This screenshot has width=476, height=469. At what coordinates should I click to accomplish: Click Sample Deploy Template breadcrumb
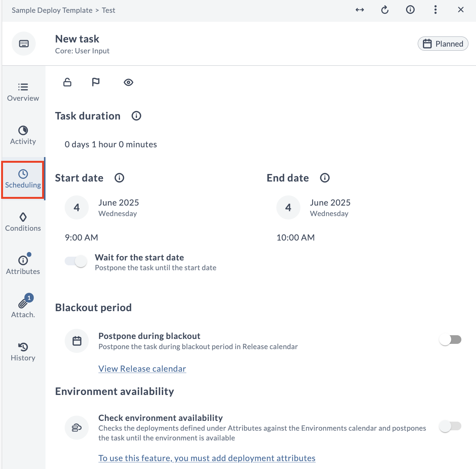(52, 10)
